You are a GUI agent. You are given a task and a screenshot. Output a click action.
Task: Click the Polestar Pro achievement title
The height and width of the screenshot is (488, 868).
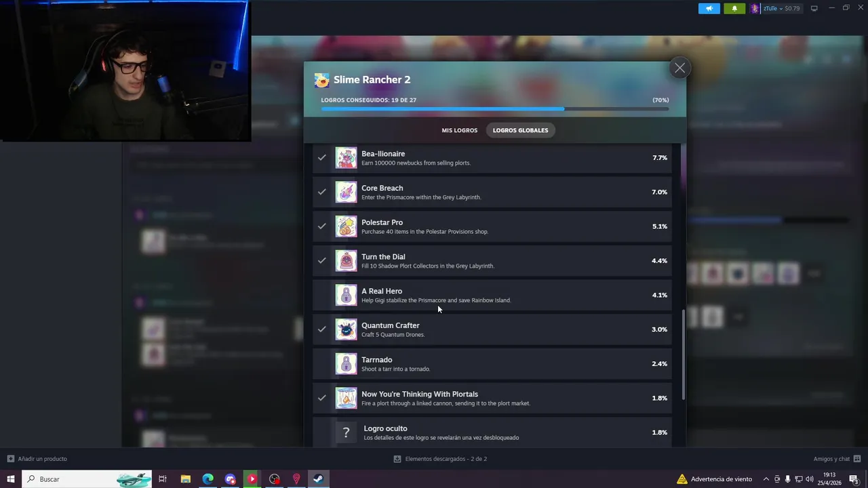click(382, 222)
